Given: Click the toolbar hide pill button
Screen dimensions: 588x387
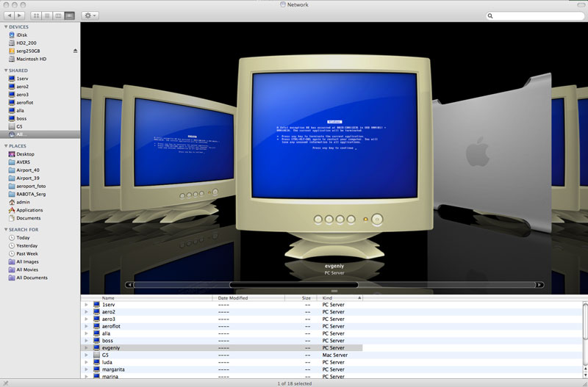Looking at the screenshot, I should click(x=581, y=4).
